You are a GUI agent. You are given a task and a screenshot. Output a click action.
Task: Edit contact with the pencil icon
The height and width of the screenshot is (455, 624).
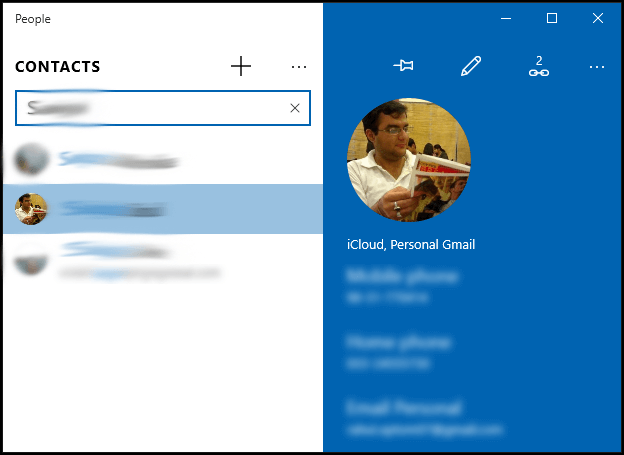click(471, 66)
